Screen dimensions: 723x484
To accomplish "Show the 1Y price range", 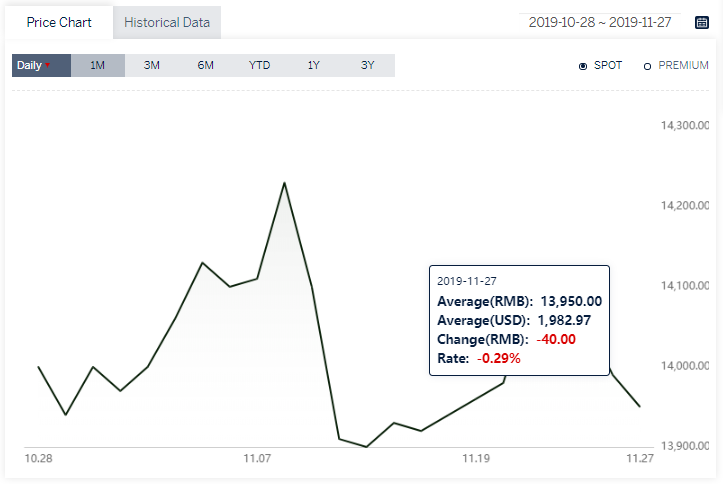I will point(314,65).
